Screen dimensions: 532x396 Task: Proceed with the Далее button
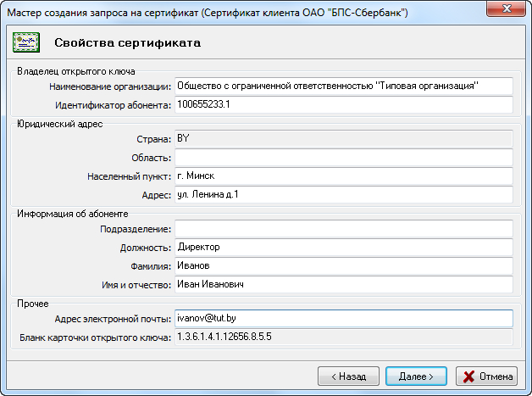click(417, 376)
